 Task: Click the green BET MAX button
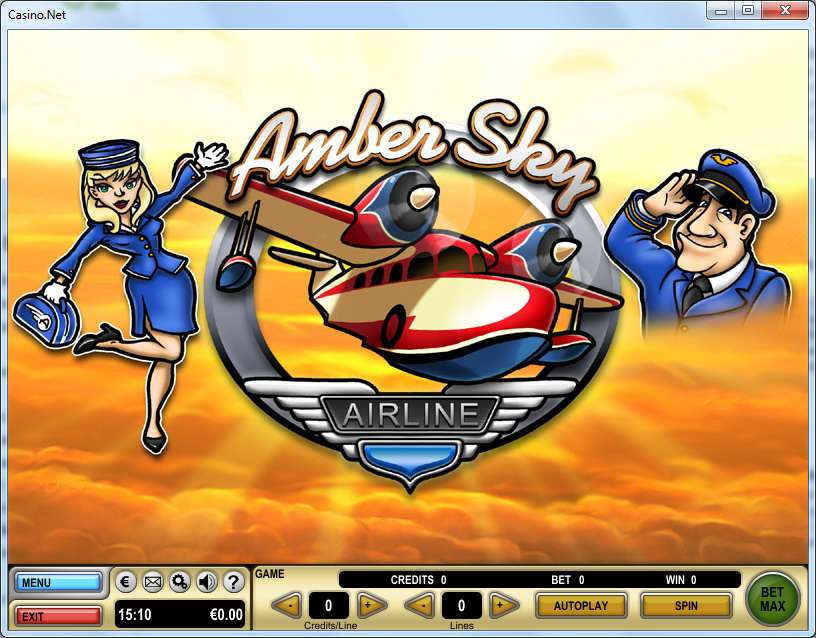click(772, 599)
